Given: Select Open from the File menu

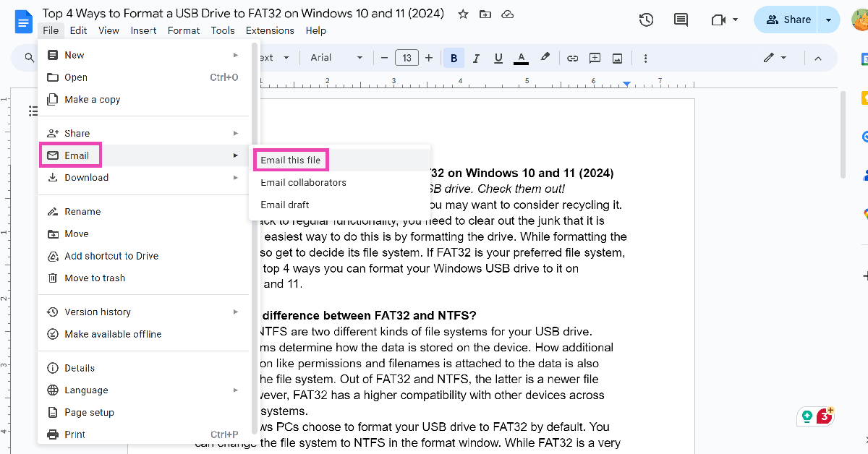Looking at the screenshot, I should tap(143, 77).
